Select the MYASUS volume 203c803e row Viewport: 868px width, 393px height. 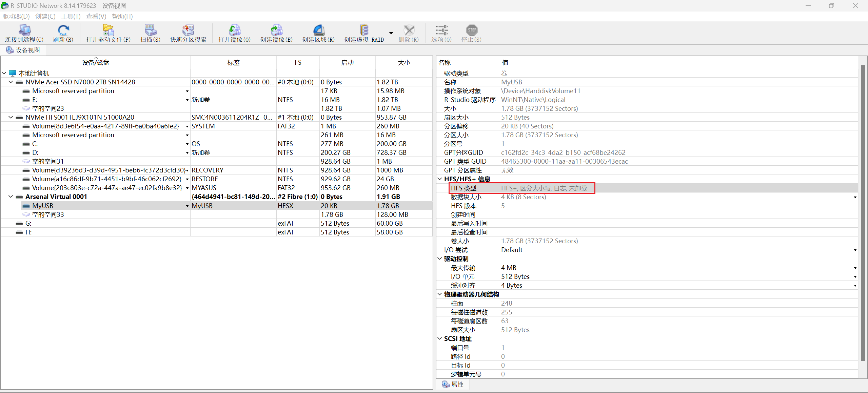coord(216,188)
